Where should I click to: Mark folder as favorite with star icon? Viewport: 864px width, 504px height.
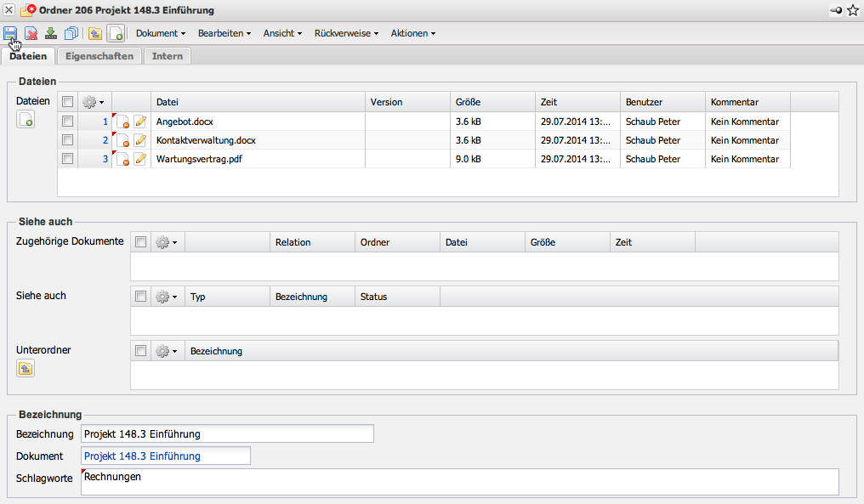pyautogui.click(x=853, y=10)
